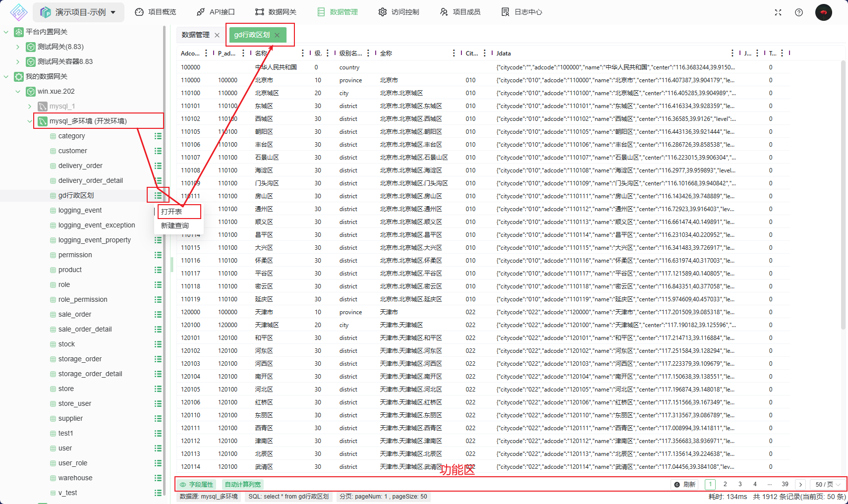
Task: Collapse the 平台内置网关 tree node
Action: (x=6, y=32)
